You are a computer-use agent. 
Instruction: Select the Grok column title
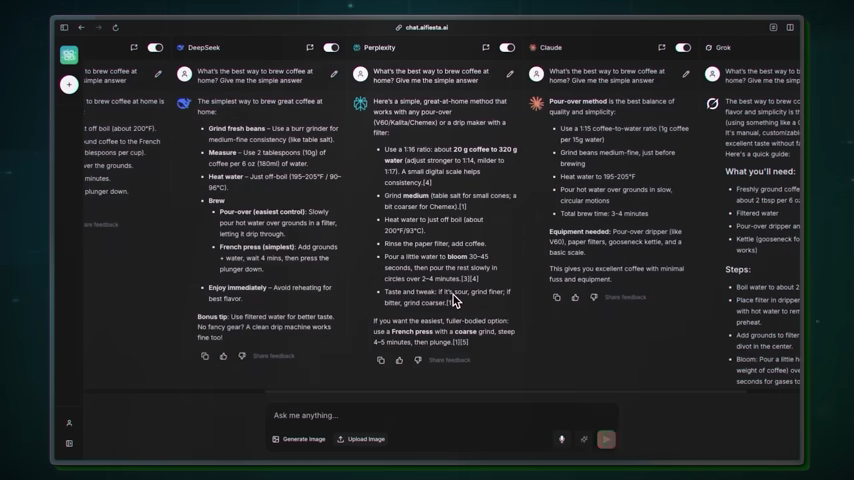tap(723, 47)
